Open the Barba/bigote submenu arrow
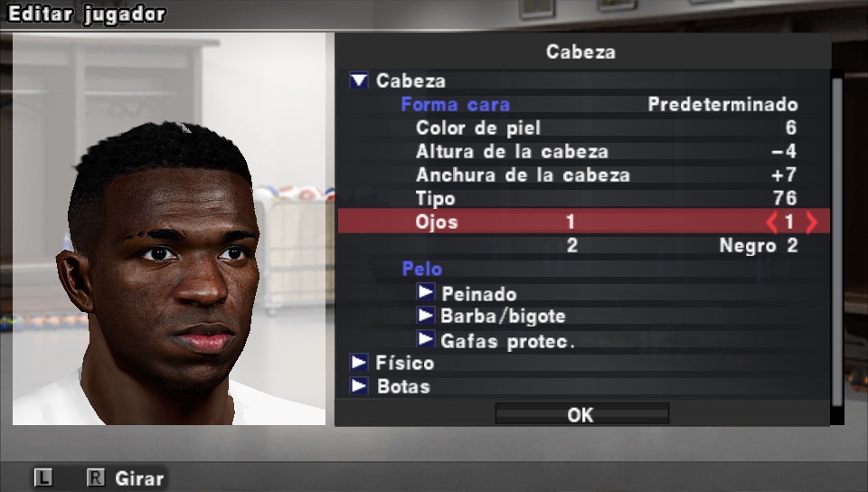 pyautogui.click(x=425, y=316)
